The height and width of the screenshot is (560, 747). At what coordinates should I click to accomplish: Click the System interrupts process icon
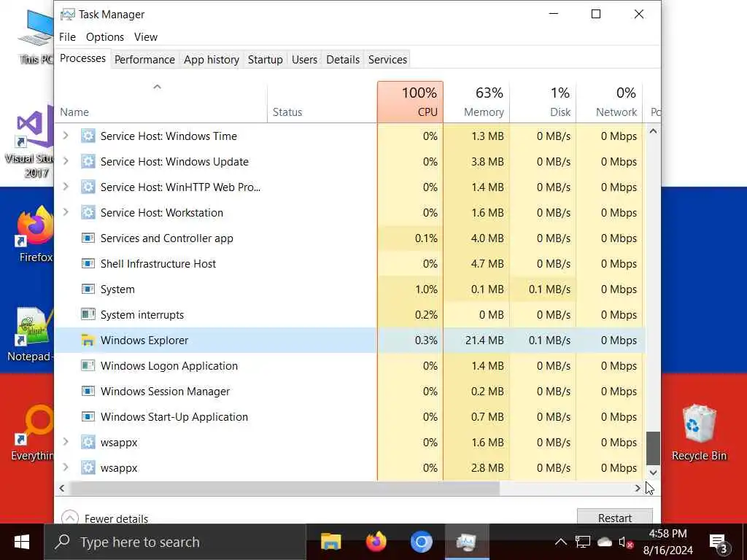pos(88,314)
